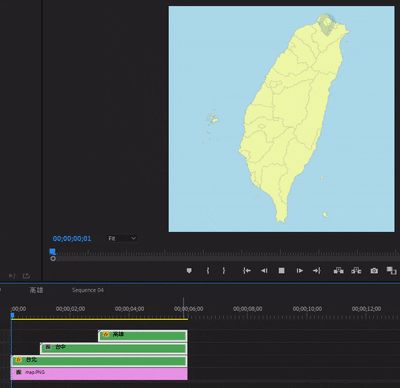Click the fx badge on map.PNG clip
Image resolution: width=400 pixels, height=388 pixels.
point(19,372)
